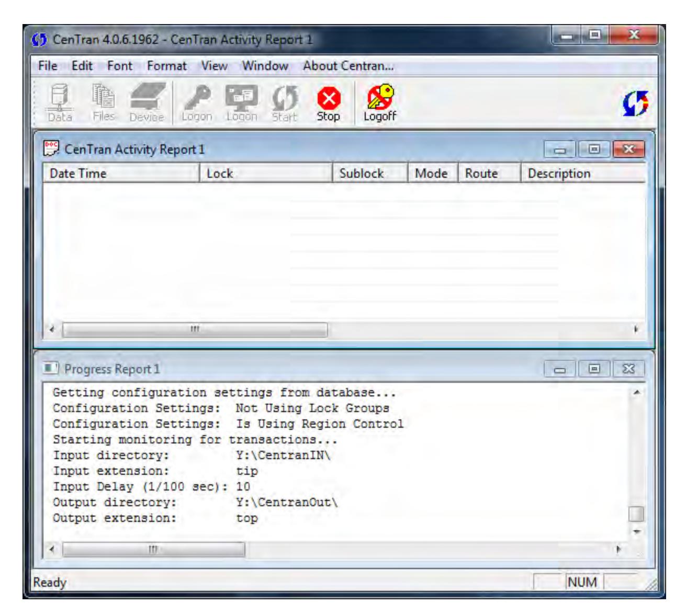The image size is (686, 616).
Task: Click the Logoff key icon
Action: click(380, 103)
